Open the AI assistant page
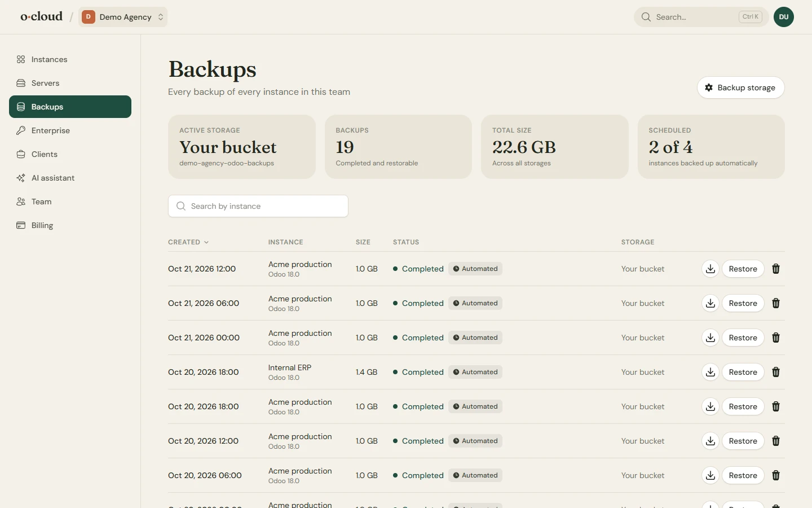This screenshot has height=508, width=812. click(x=70, y=178)
